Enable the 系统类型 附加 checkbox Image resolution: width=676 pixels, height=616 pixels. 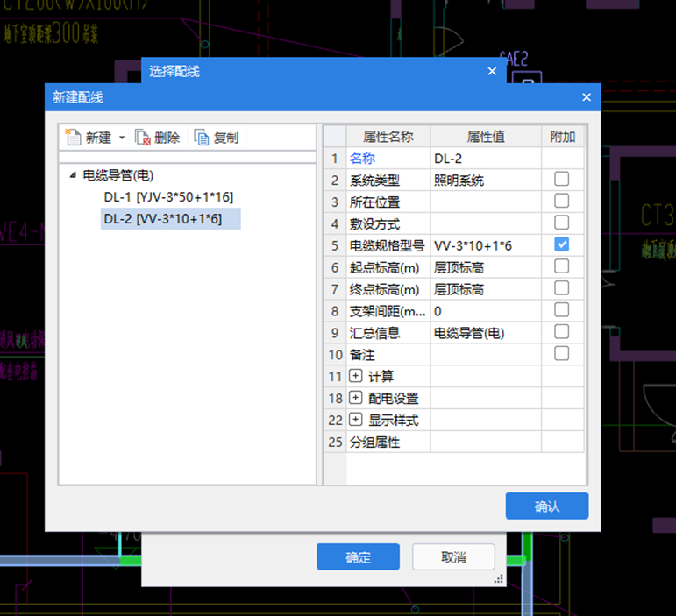click(x=562, y=180)
